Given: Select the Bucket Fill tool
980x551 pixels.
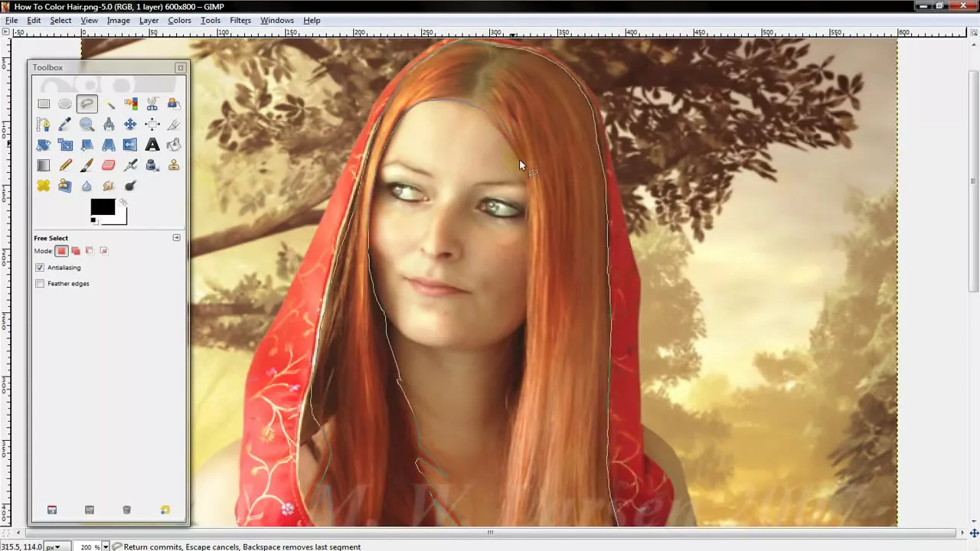Looking at the screenshot, I should (174, 145).
